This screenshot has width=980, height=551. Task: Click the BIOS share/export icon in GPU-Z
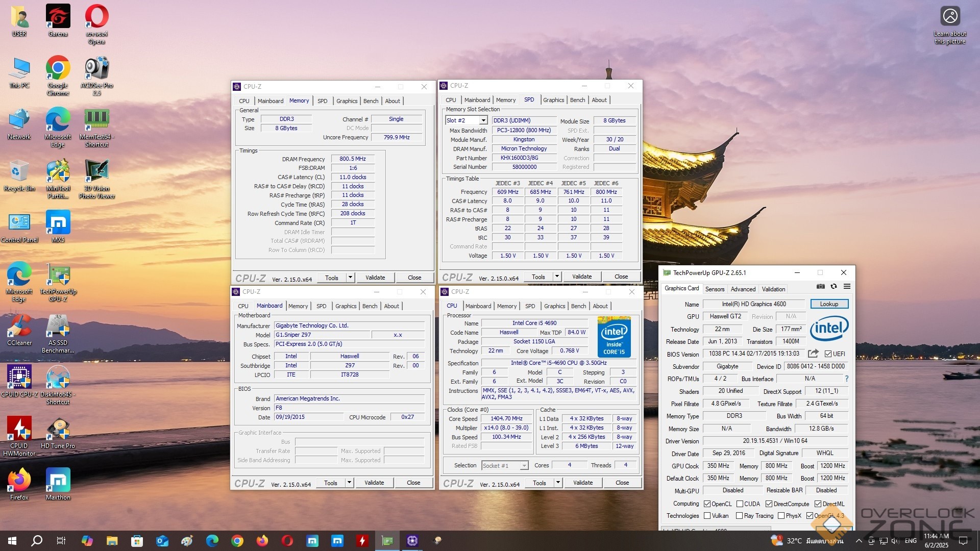point(813,354)
